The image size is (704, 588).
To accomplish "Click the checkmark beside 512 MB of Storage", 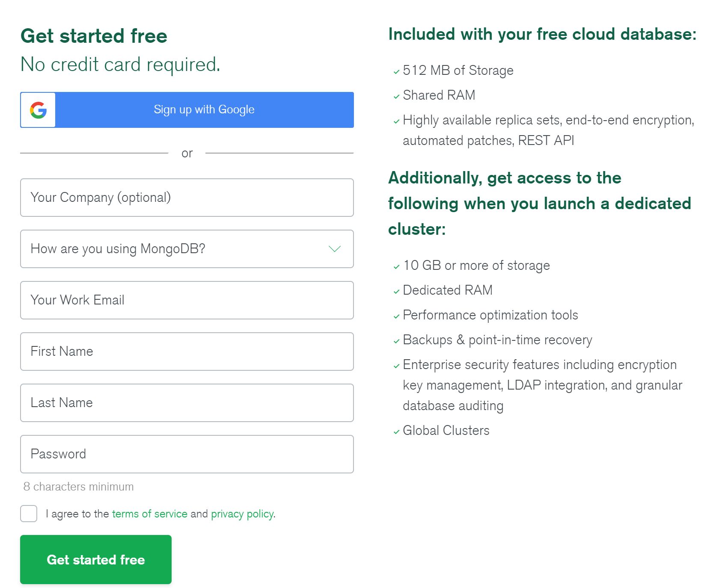I will click(x=396, y=71).
